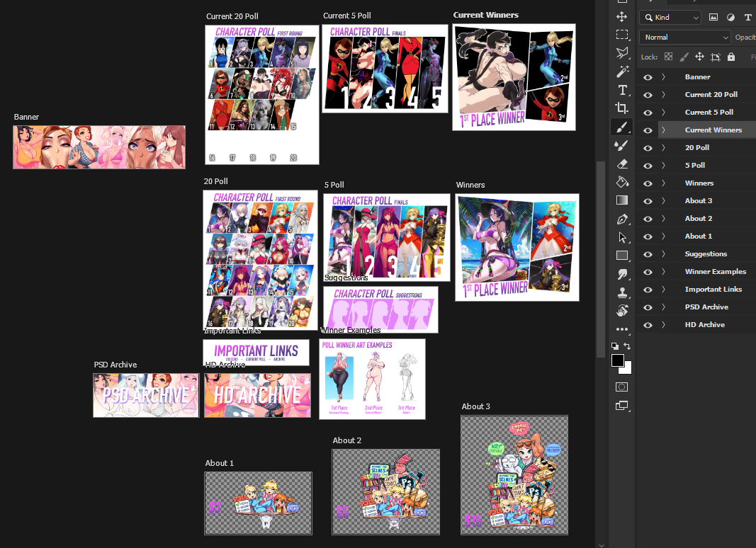756x548 pixels.
Task: Select the Rotate View tool
Action: (x=622, y=311)
